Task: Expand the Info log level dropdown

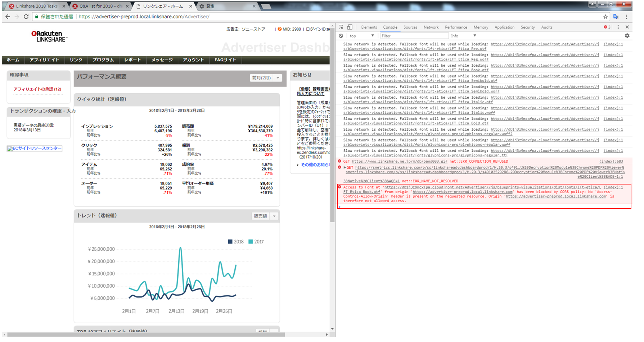Action: coord(464,36)
